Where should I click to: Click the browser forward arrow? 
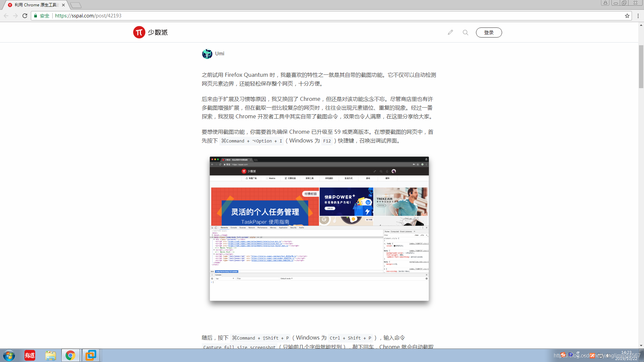click(15, 16)
